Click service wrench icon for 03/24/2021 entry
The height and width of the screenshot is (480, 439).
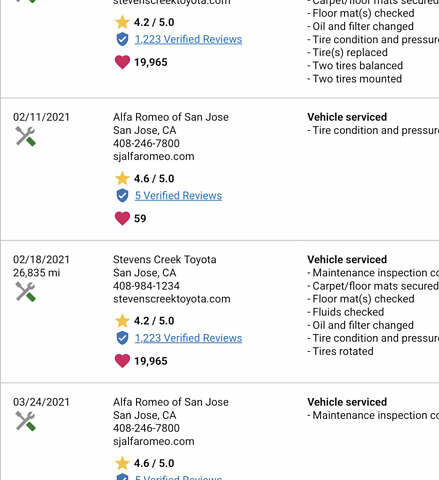[x=25, y=421]
